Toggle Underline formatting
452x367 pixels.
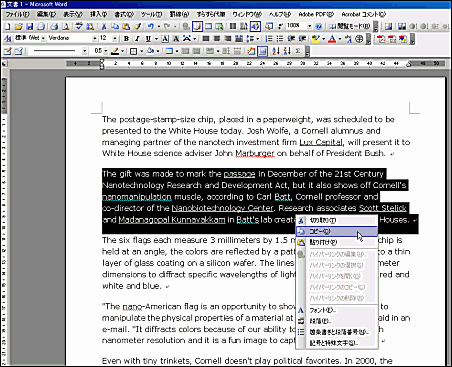coord(148,39)
